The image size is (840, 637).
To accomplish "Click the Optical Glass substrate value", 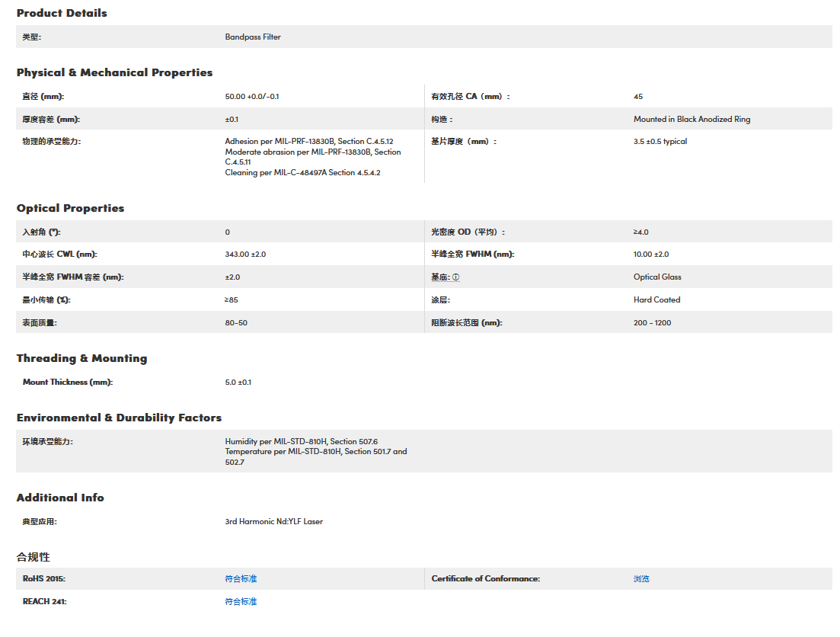I will (x=657, y=277).
